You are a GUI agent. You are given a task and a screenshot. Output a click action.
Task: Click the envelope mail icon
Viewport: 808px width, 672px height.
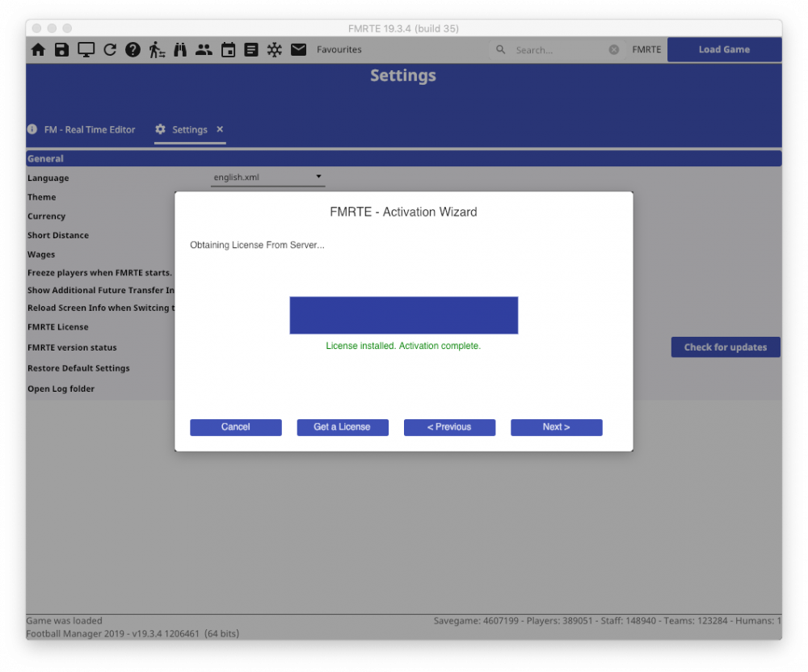tap(298, 50)
